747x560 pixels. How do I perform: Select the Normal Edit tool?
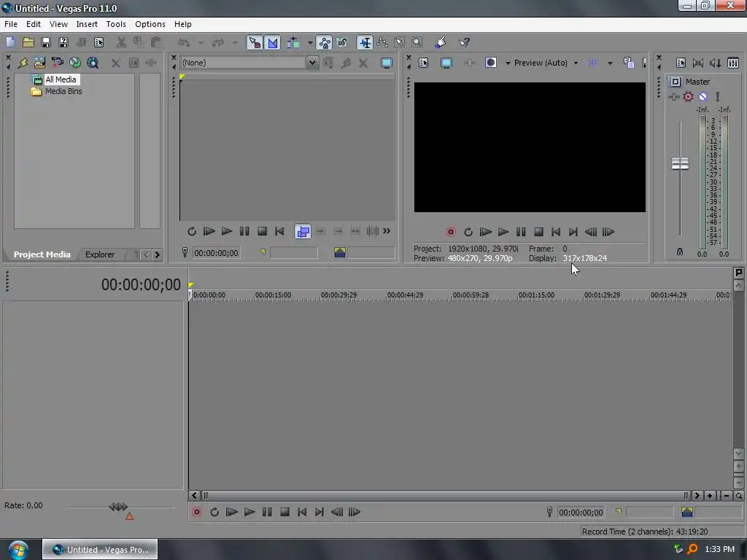click(x=365, y=42)
